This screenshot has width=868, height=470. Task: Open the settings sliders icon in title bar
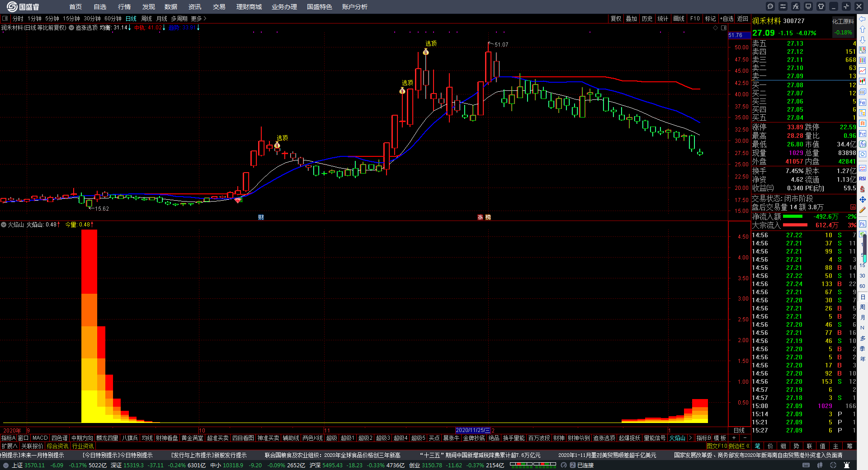(x=783, y=6)
